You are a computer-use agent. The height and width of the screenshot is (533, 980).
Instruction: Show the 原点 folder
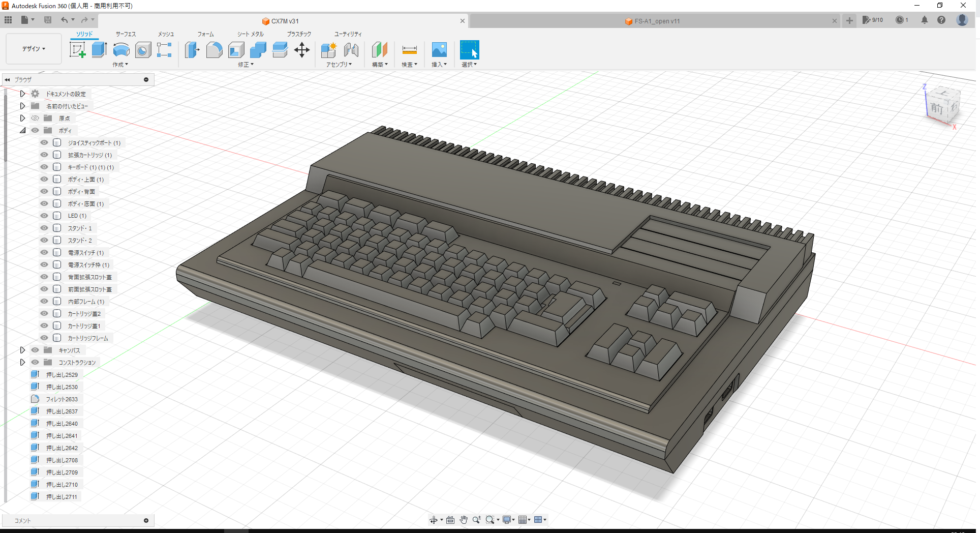pos(35,118)
